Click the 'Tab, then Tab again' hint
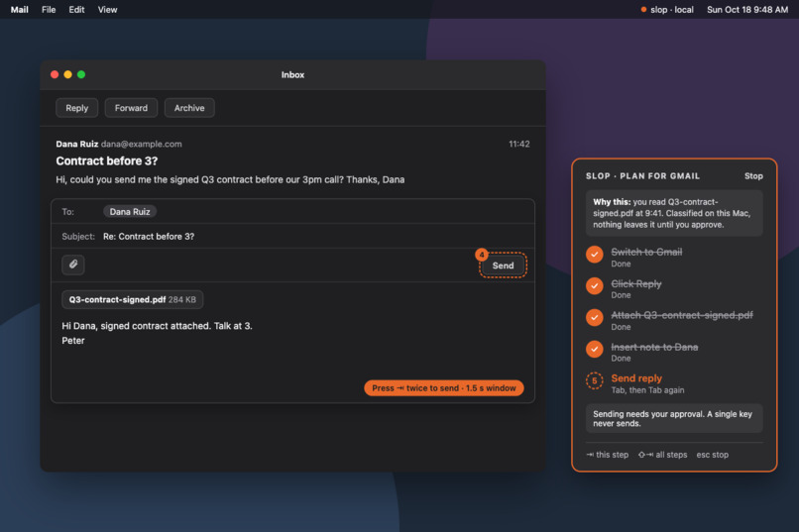This screenshot has height=532, width=799. (x=647, y=390)
